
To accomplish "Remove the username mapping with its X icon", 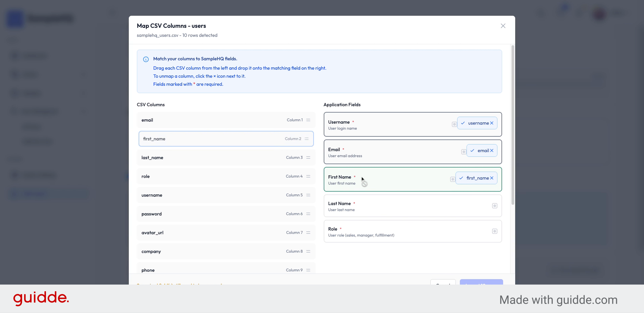I will click(492, 123).
